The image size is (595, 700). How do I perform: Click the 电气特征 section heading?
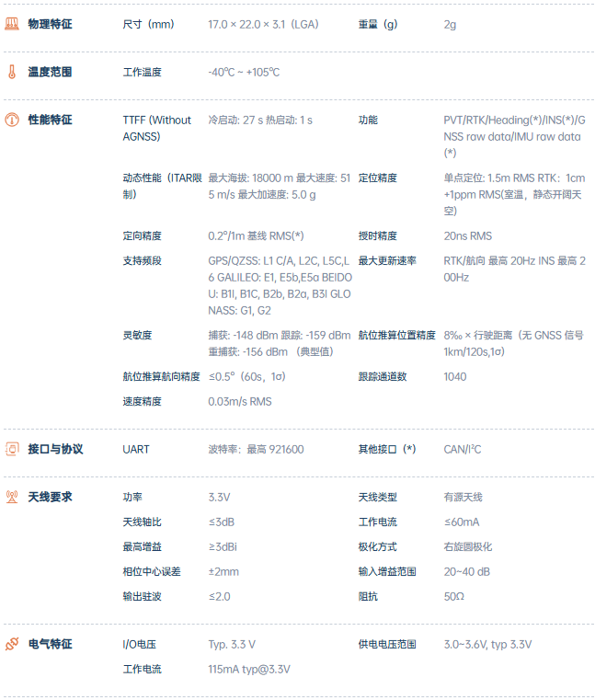click(x=50, y=644)
